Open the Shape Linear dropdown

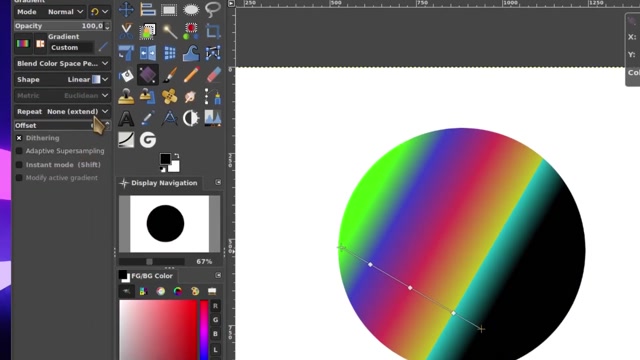click(62, 80)
